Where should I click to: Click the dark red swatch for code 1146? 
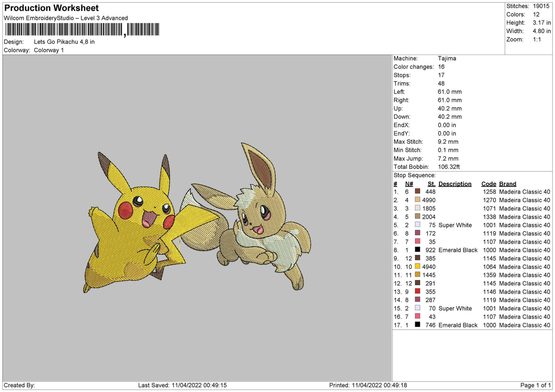click(x=419, y=292)
